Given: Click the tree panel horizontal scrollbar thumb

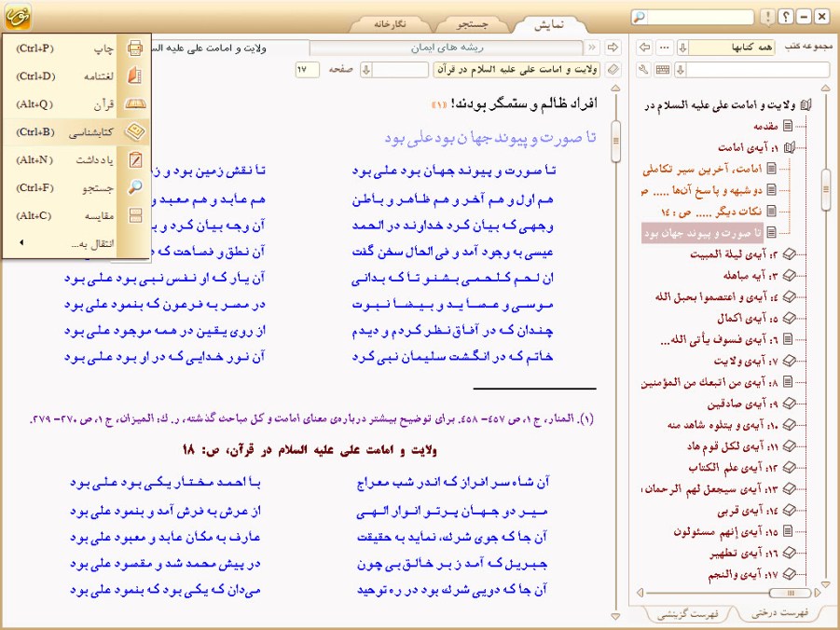Looking at the screenshot, I should click(791, 593).
